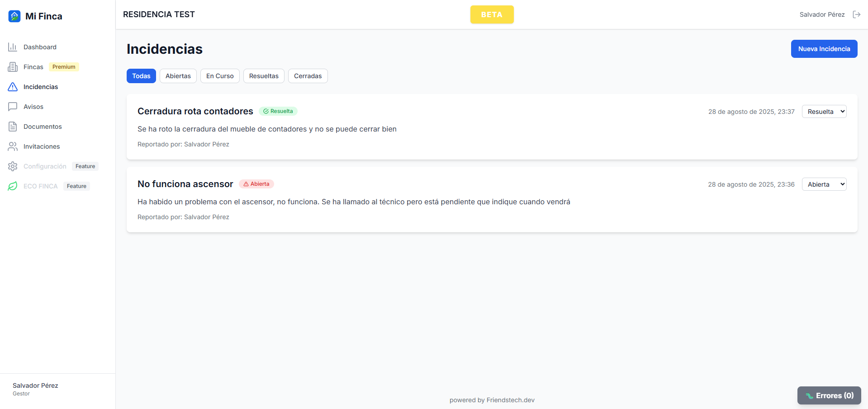The width and height of the screenshot is (868, 409).
Task: Click the Mi Finca house logo icon
Action: pyautogui.click(x=14, y=16)
